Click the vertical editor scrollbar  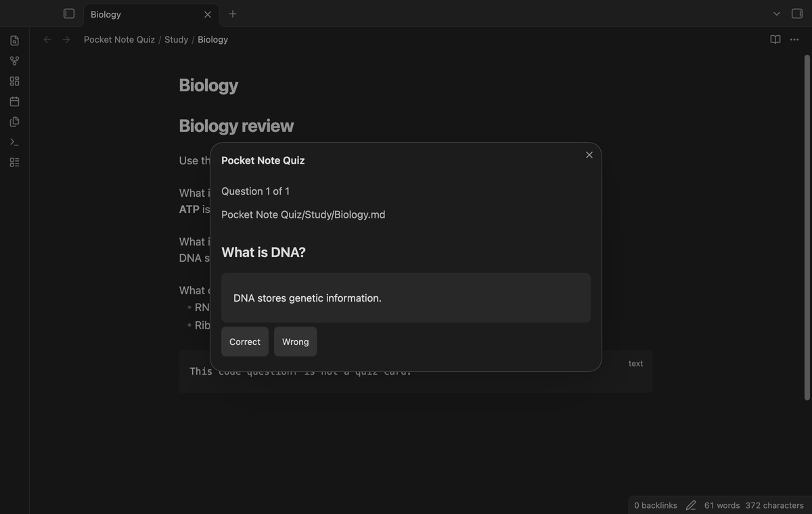(807, 227)
